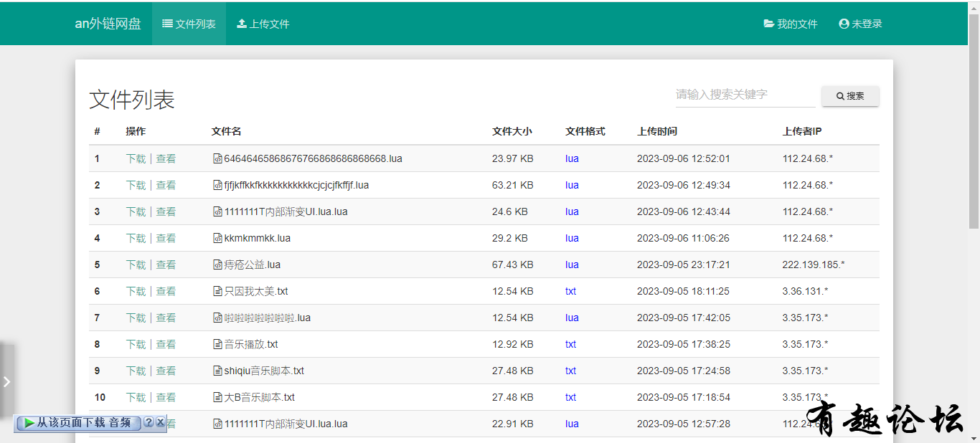Click the 文件大小 column header

tap(512, 131)
